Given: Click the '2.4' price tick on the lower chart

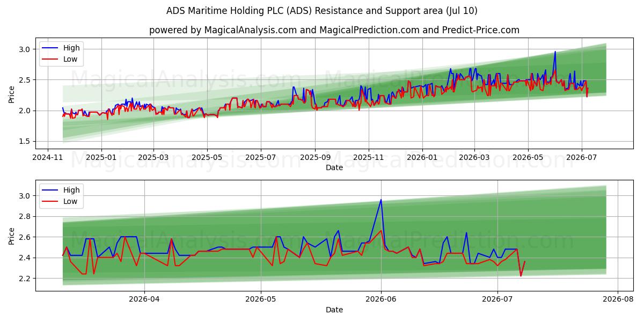Looking at the screenshot, I should (x=26, y=258).
